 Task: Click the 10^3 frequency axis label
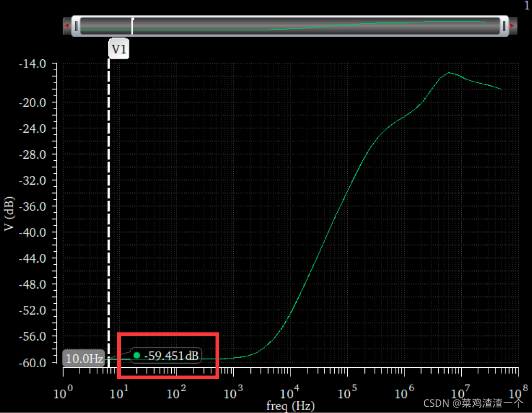click(233, 392)
